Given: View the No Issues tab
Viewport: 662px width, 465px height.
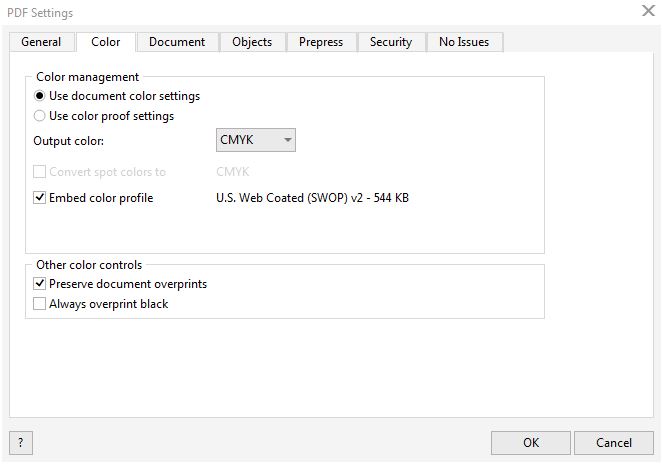Looking at the screenshot, I should pos(464,42).
